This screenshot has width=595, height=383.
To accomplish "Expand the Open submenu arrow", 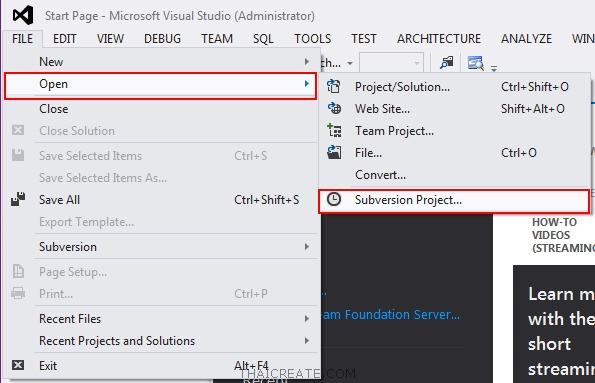I will click(307, 84).
